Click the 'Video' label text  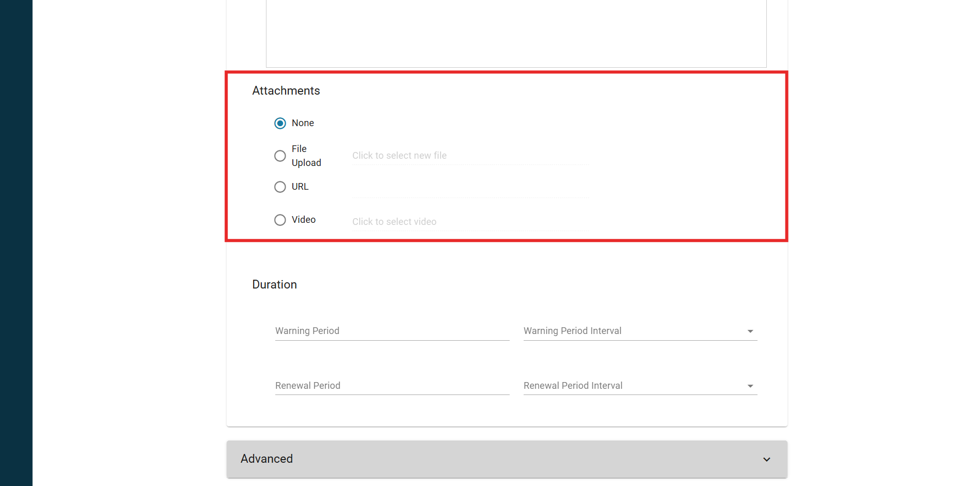(303, 220)
